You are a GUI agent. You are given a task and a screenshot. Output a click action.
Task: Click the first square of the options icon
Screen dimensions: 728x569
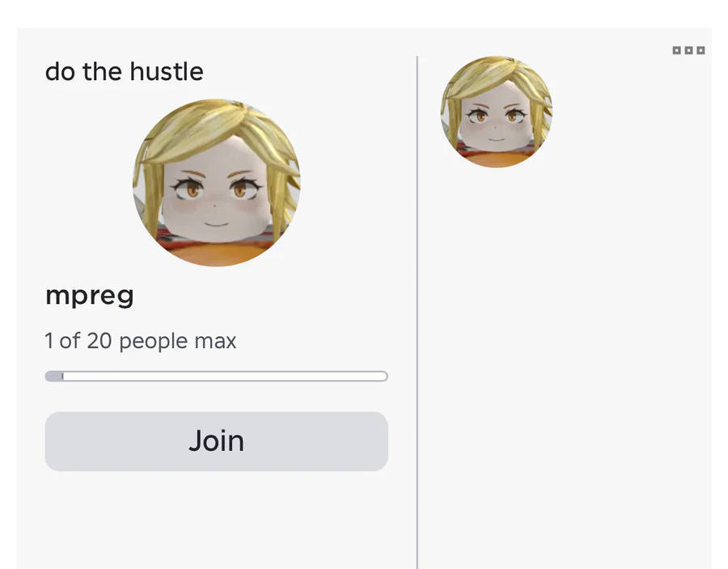pos(676,50)
